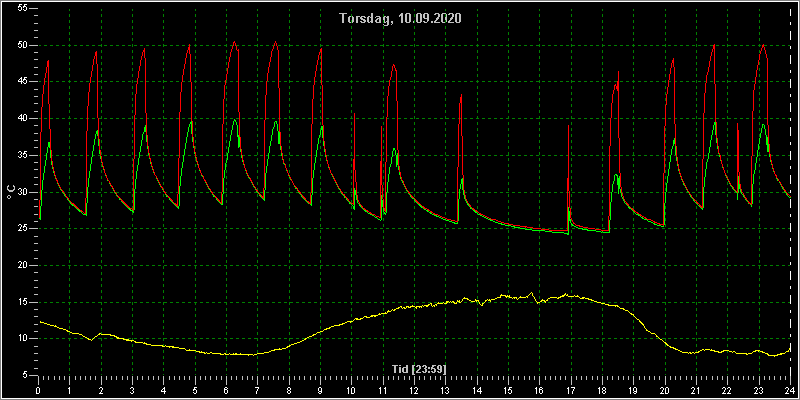Click the green curve peak near hour 6
The height and width of the screenshot is (400, 800).
coord(234,119)
